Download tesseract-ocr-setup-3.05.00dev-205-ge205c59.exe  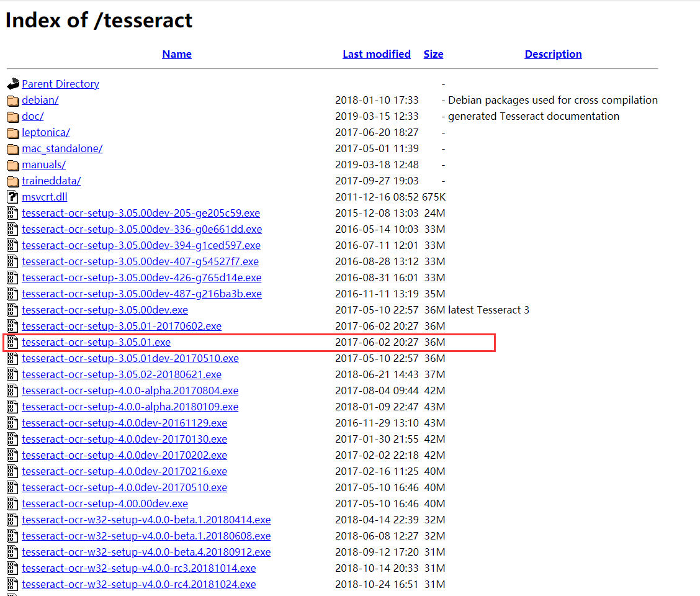141,213
